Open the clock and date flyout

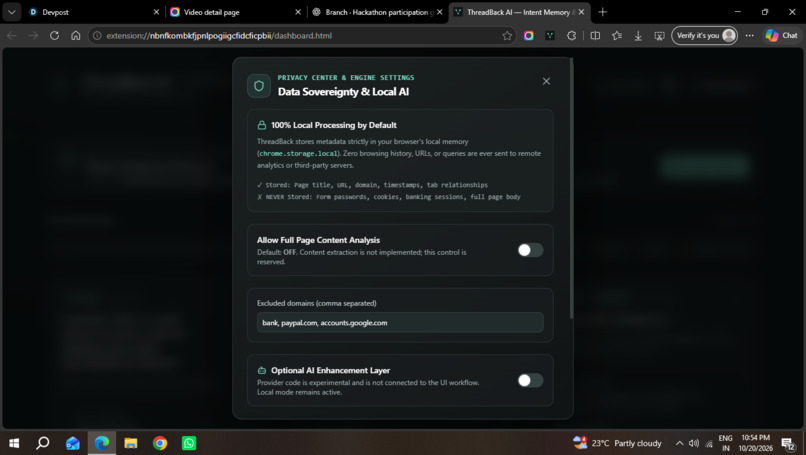756,443
